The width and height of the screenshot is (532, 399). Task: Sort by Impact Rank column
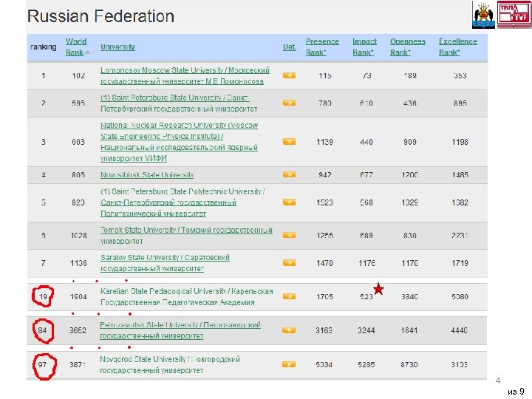click(x=365, y=47)
